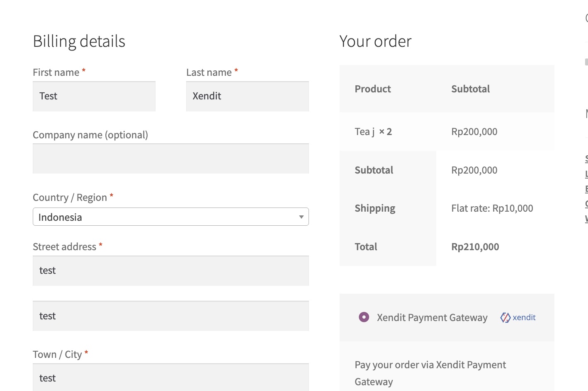Click the xendit payment gateway logo icon
Viewport: 588px width, 391px height.
click(506, 317)
